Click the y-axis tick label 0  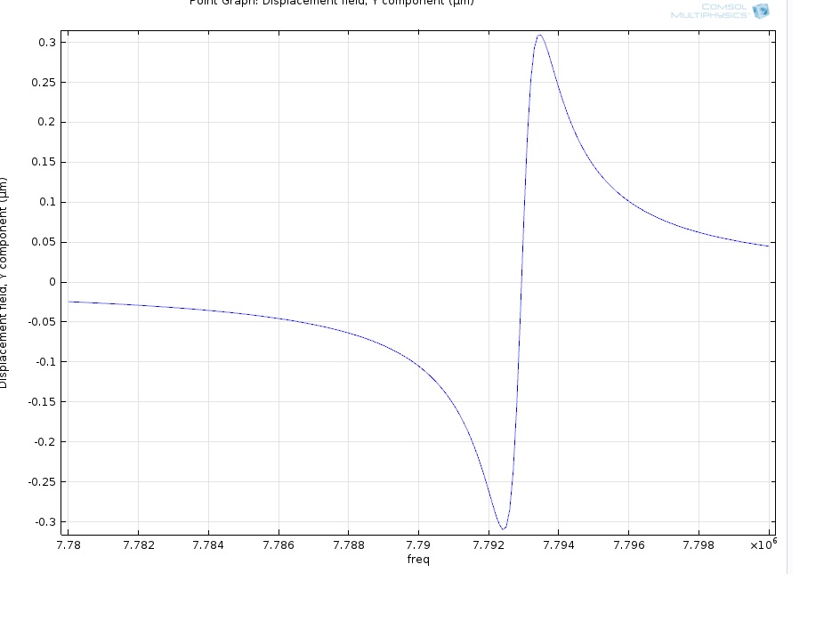coord(52,282)
